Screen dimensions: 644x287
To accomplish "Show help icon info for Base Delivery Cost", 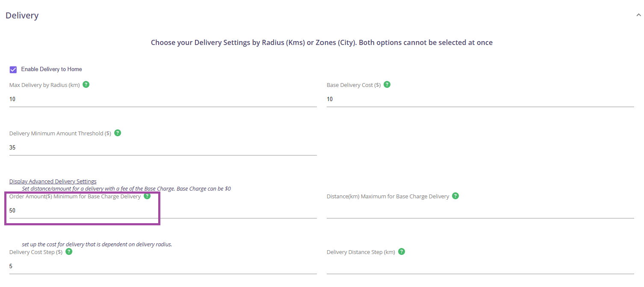I will coord(387,84).
